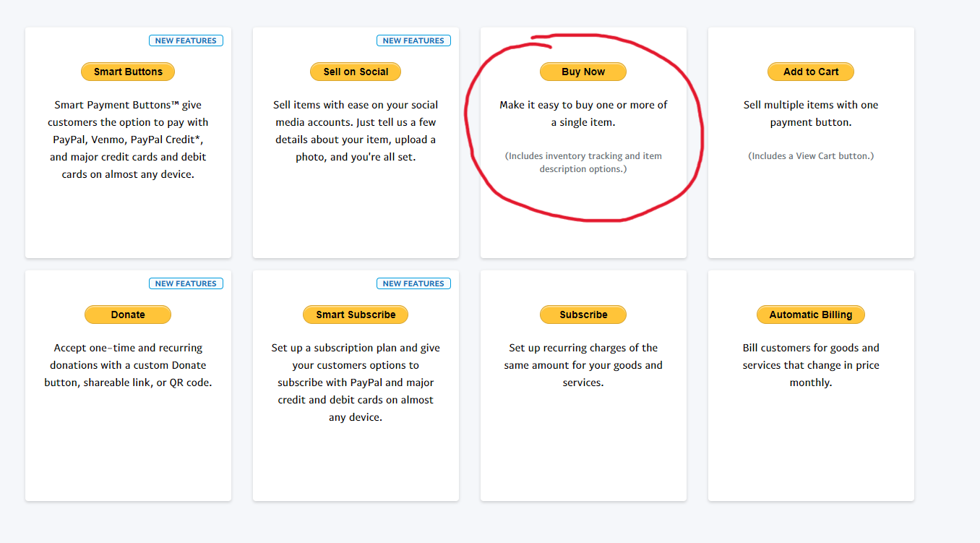Click the yellow Subscribe button
This screenshot has width=980, height=543.
tap(583, 315)
